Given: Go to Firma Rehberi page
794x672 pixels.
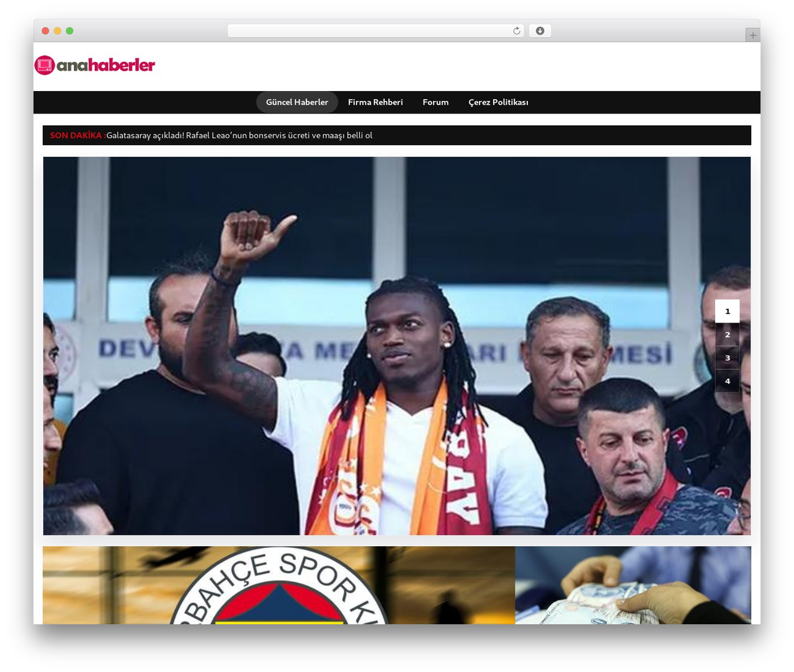Looking at the screenshot, I should click(x=375, y=102).
